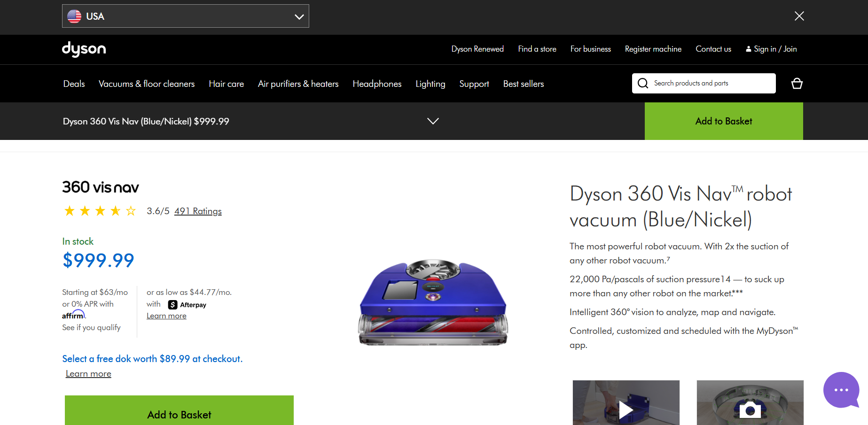Click the Afterpay logo
This screenshot has width=868, height=425.
(x=187, y=305)
